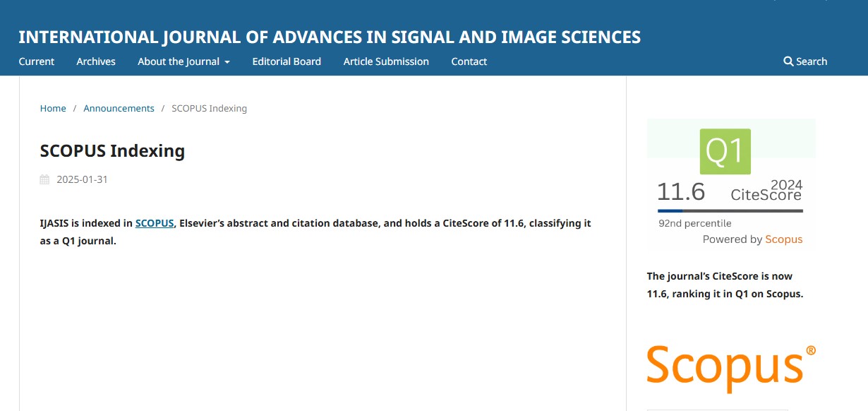Click the calendar icon beside the date
Screen dimensions: 868x411
(44, 179)
